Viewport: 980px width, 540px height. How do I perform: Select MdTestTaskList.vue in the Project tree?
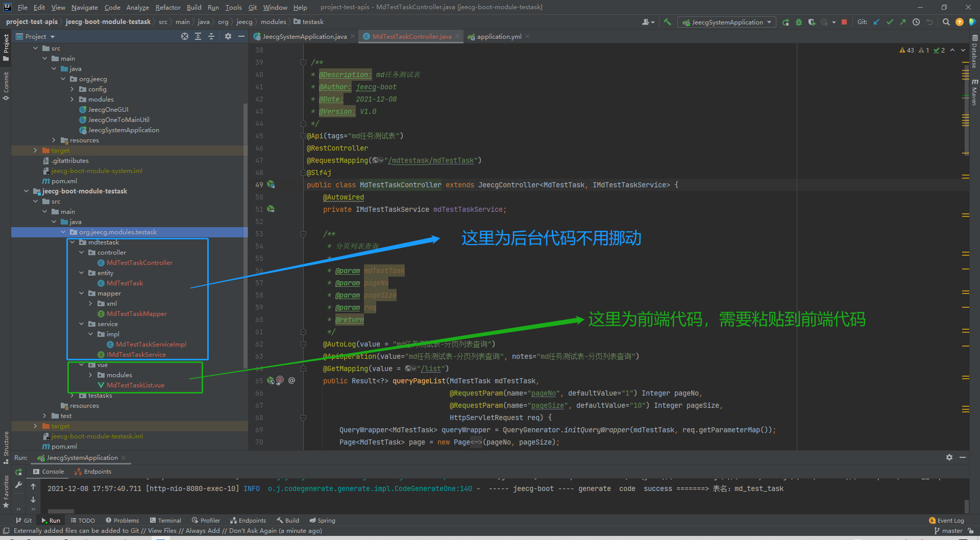[131, 385]
